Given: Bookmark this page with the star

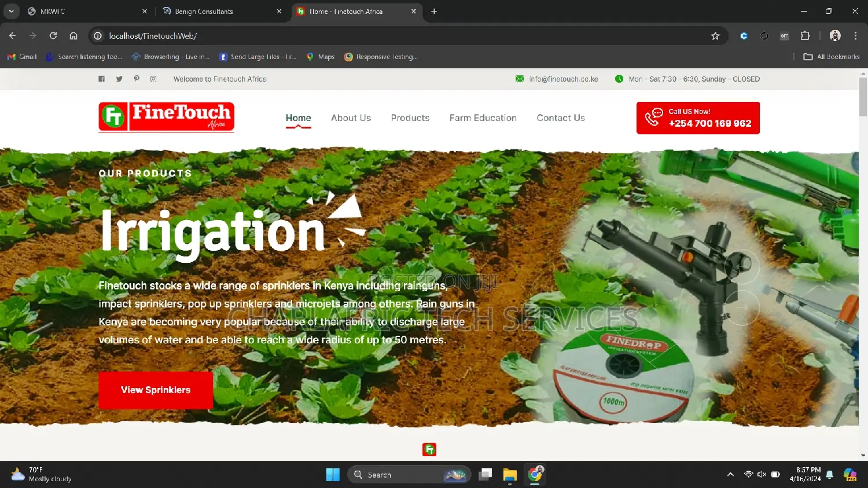Looking at the screenshot, I should (715, 36).
